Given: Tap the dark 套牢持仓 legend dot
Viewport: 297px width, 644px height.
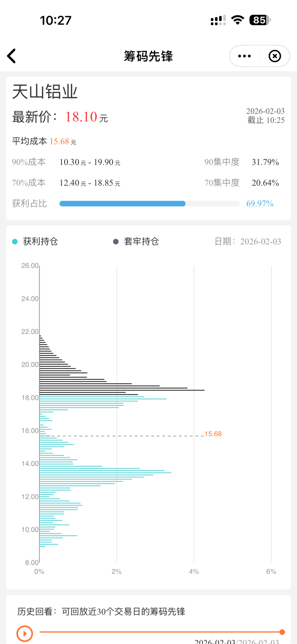Looking at the screenshot, I should [116, 242].
